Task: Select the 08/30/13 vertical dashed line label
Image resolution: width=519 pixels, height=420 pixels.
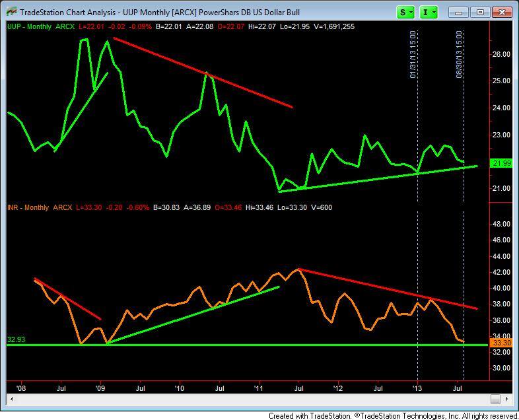Action: tap(460, 55)
